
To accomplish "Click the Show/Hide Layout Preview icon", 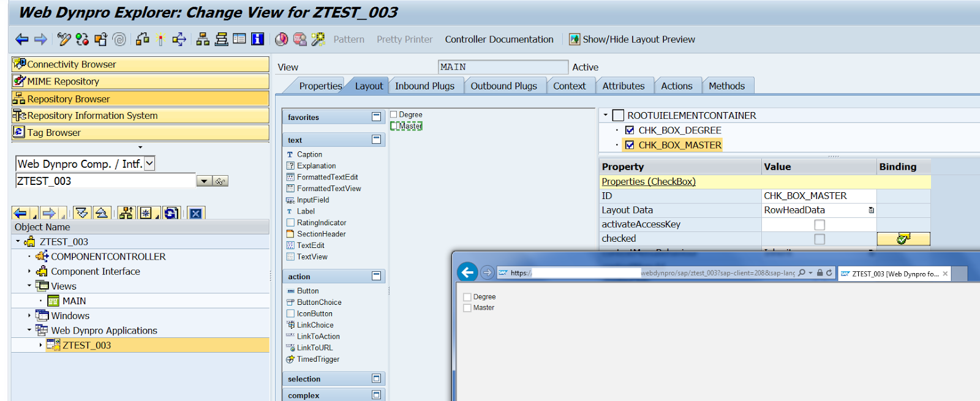I will tap(575, 40).
